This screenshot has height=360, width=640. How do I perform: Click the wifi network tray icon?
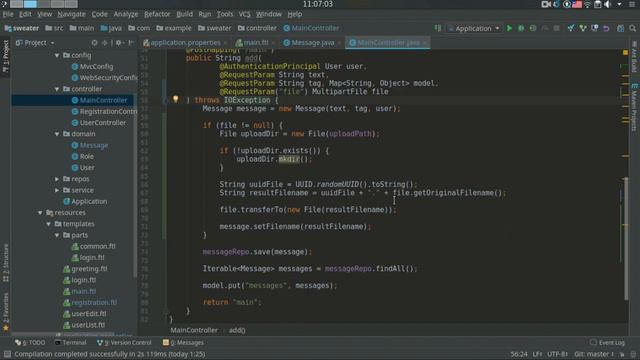tap(587, 4)
